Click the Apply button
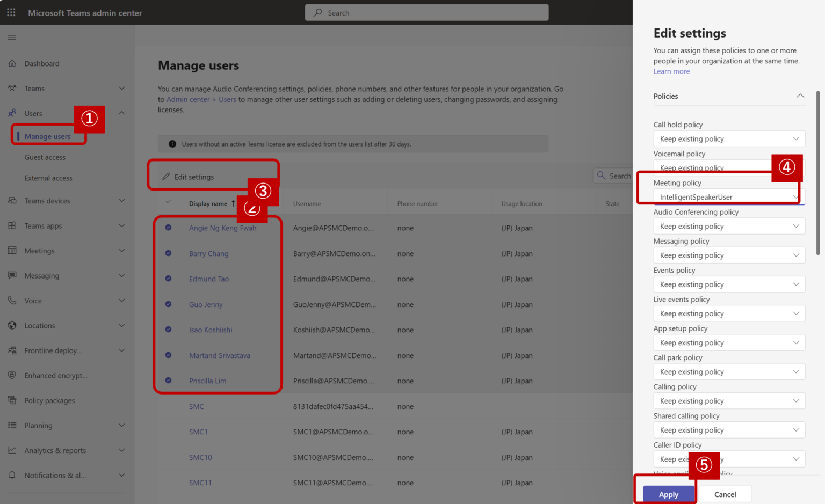 pyautogui.click(x=669, y=494)
